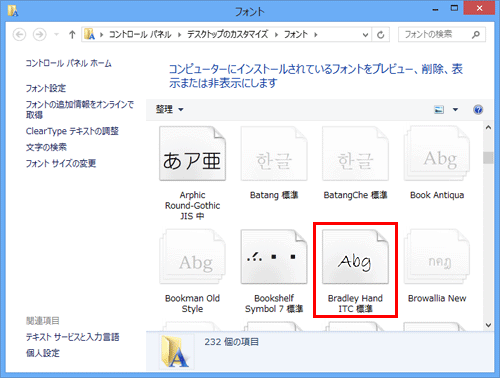Click the Book Antiqua label text

pos(437,195)
